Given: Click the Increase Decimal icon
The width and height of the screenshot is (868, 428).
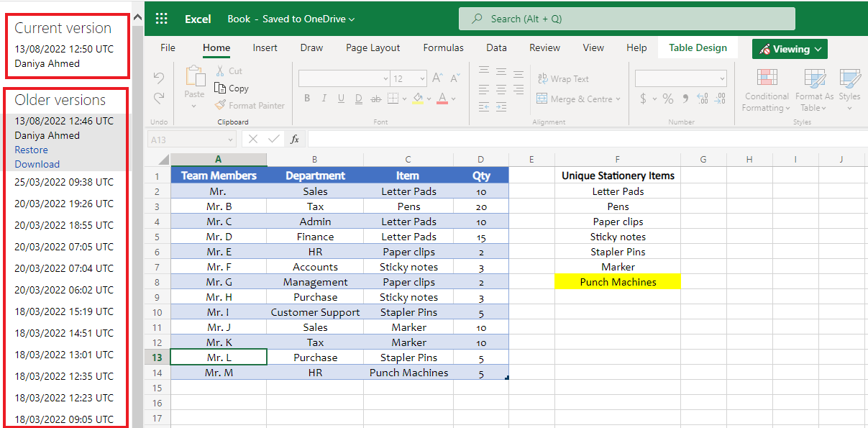Looking at the screenshot, I should pos(702,99).
